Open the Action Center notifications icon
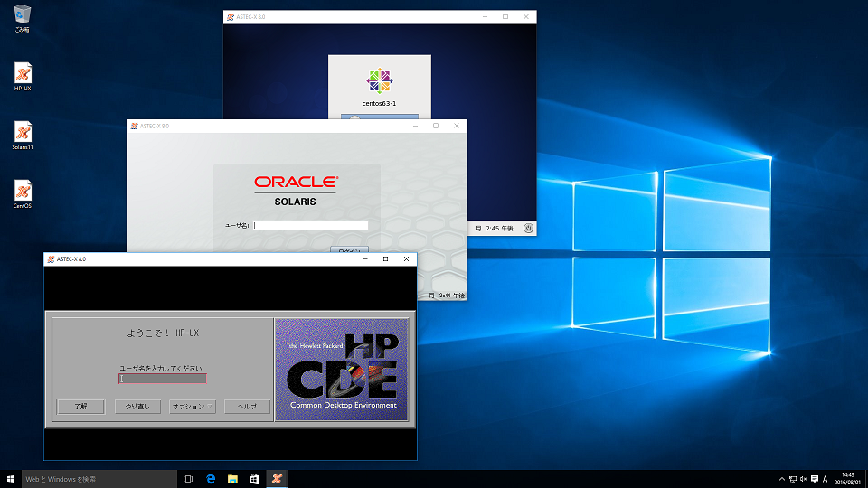 click(x=815, y=479)
